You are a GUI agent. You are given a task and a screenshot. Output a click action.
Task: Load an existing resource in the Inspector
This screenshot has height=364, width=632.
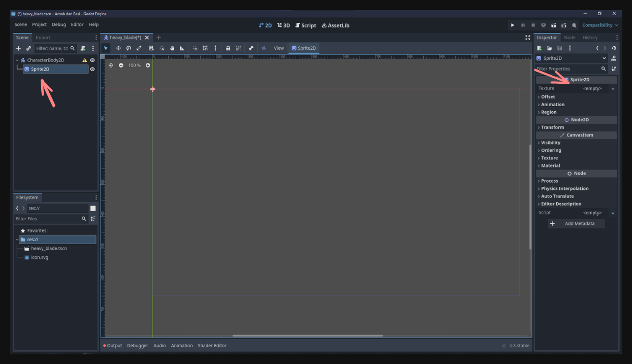pos(549,48)
